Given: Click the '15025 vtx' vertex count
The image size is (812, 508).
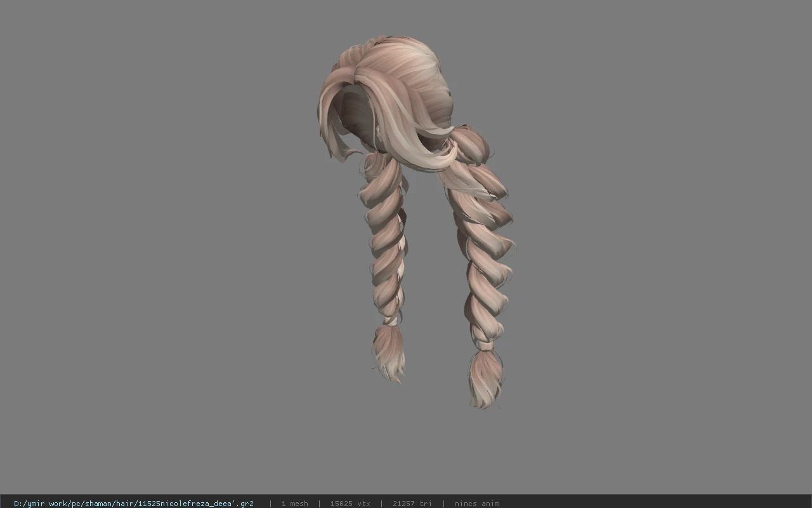Looking at the screenshot, I should [x=350, y=504].
